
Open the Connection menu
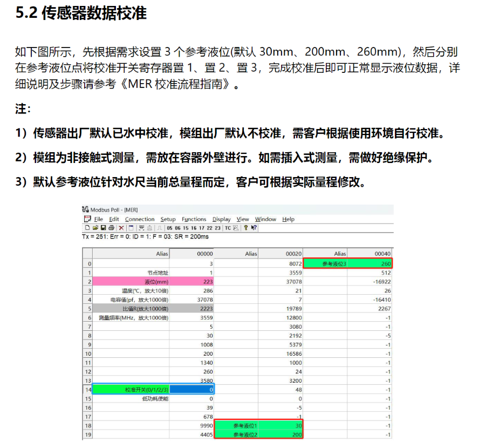(x=140, y=219)
